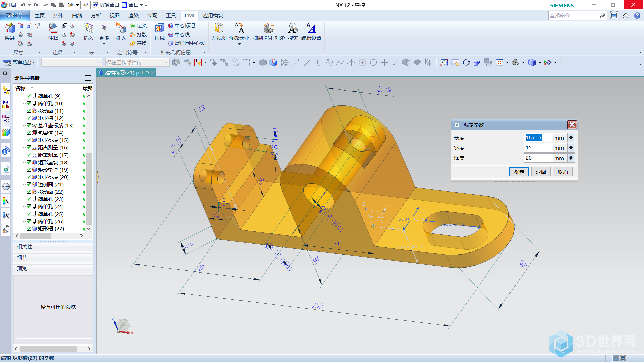This screenshot has width=644, height=362.
Task: Open the 菜单(M) dropdown
Action: point(19,62)
